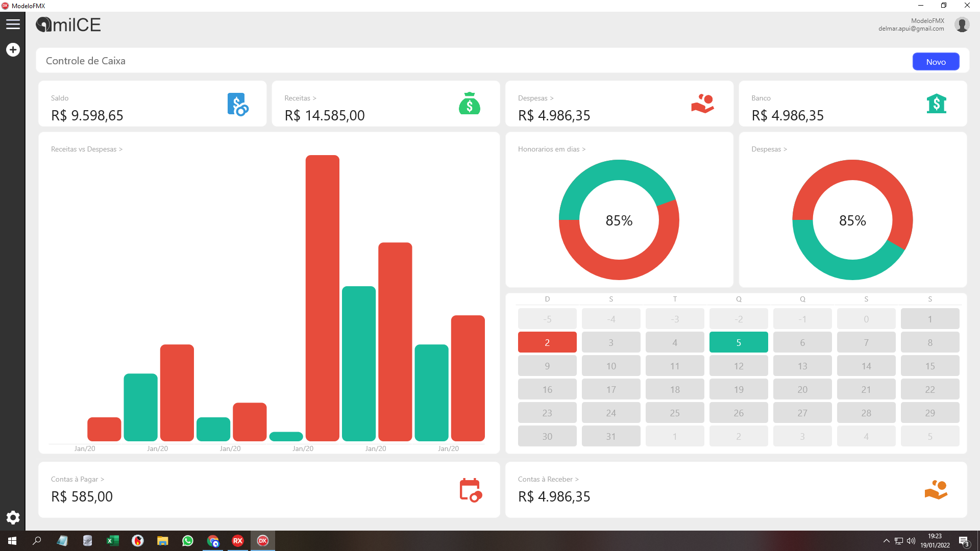
Task: Click the plus button in the left sidebar
Action: click(x=13, y=49)
